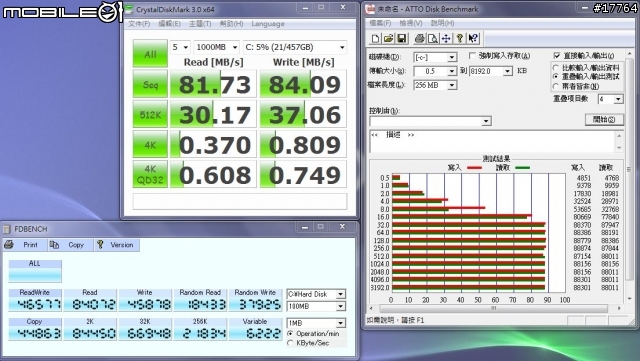Click the FDBENCH window title icon
Viewport: 640px width, 361px height.
click(7, 229)
